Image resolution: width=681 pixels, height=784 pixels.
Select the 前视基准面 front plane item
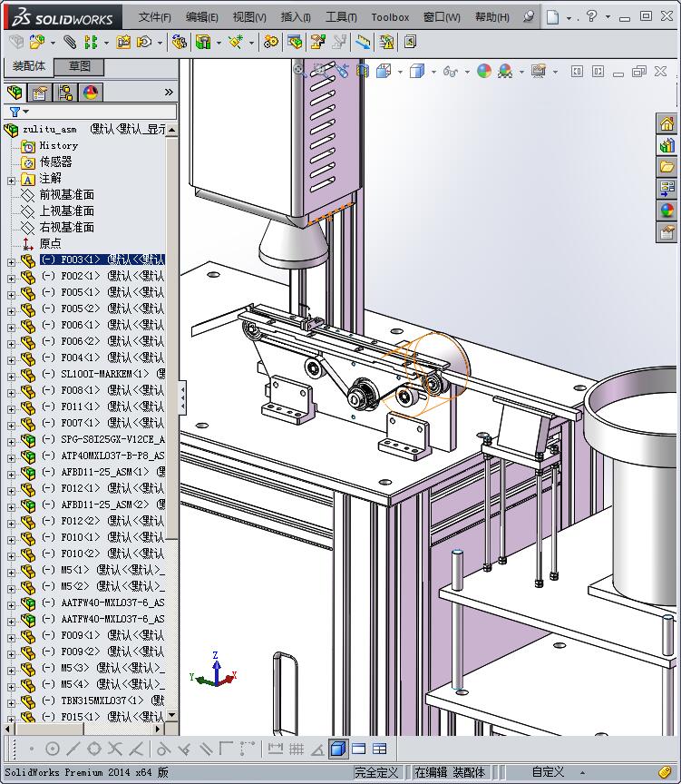click(x=66, y=194)
